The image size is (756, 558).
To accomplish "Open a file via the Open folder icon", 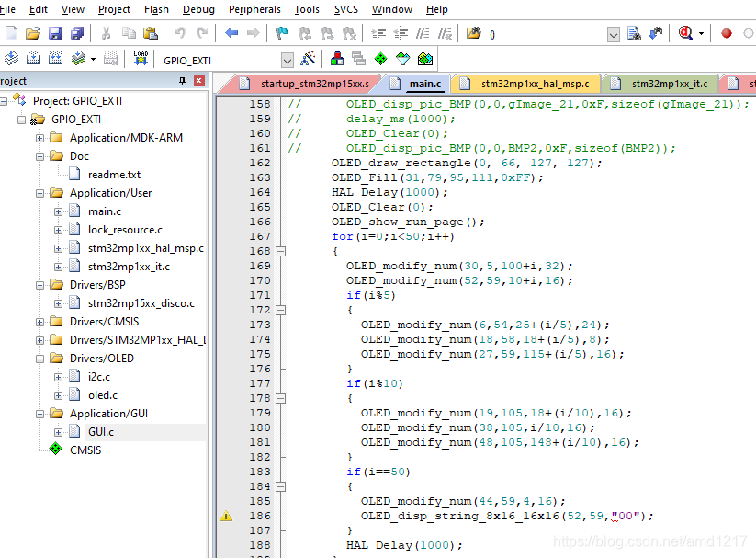I will click(x=33, y=33).
